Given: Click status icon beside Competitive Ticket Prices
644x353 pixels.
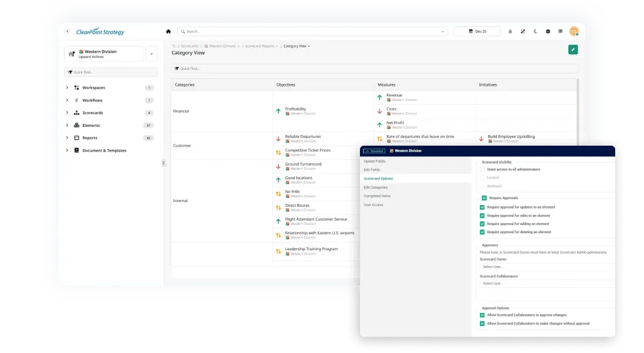Looking at the screenshot, I should [278, 153].
